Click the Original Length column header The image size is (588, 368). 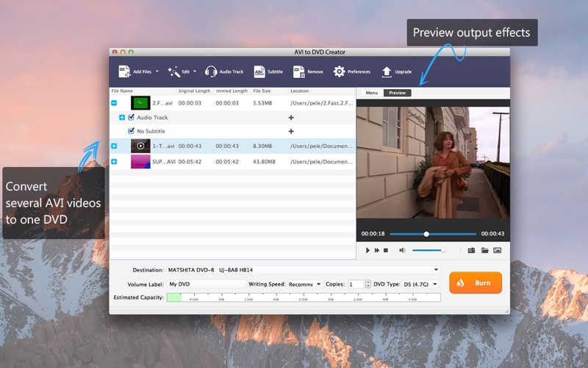coord(195,91)
